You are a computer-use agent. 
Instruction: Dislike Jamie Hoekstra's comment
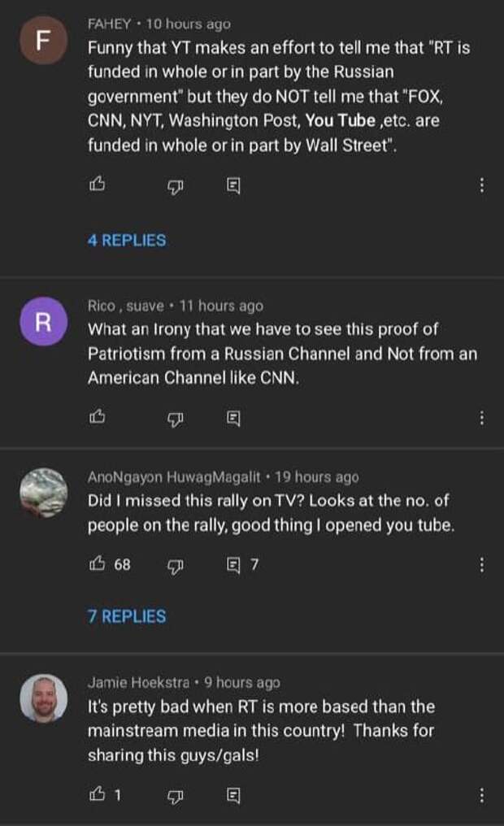coord(176,796)
